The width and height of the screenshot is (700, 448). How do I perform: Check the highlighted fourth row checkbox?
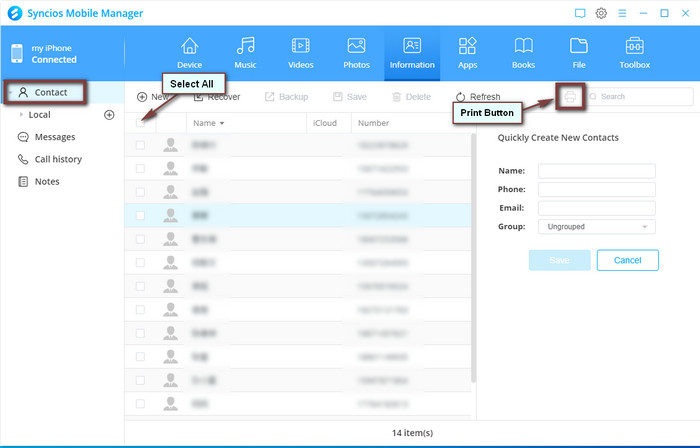pos(140,216)
